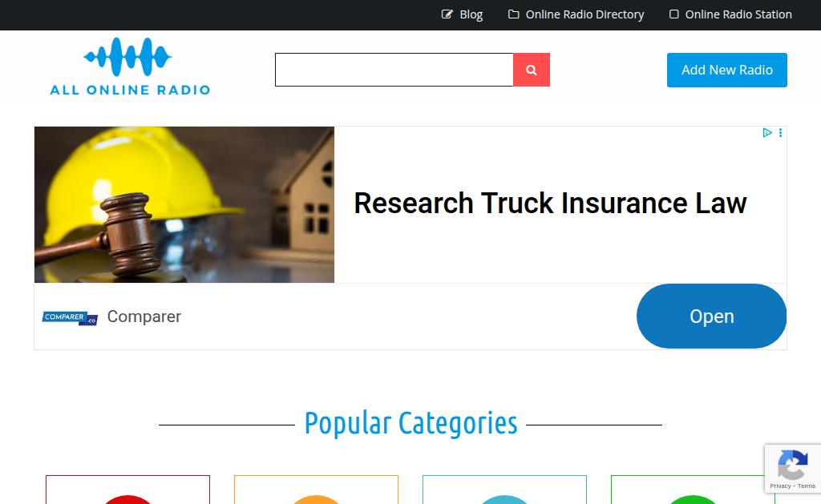Click the square icon beside Online Radio Station
The image size is (821, 504).
pos(673,14)
